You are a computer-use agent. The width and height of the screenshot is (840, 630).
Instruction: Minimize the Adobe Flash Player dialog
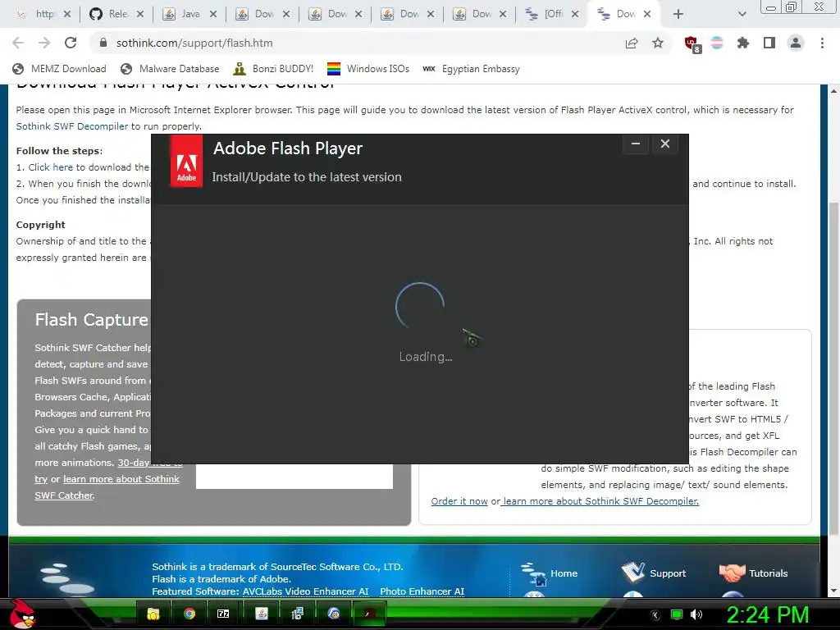click(x=636, y=144)
